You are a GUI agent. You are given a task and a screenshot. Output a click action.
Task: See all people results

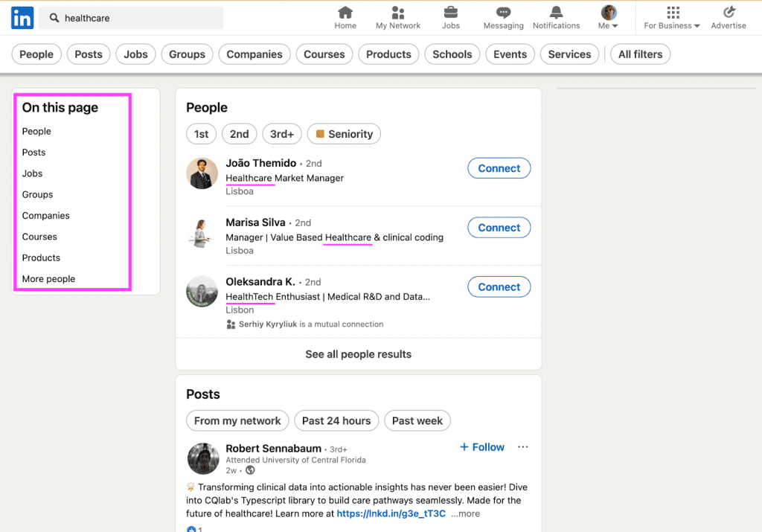click(358, 354)
